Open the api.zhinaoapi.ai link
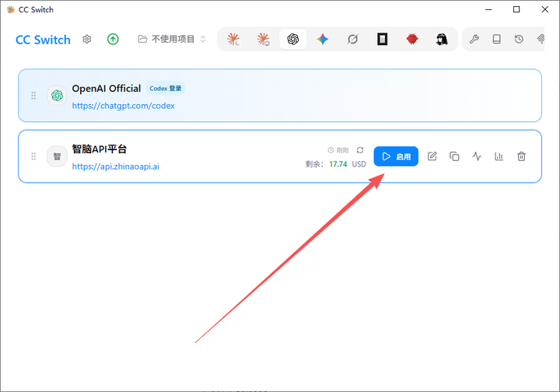 116,166
